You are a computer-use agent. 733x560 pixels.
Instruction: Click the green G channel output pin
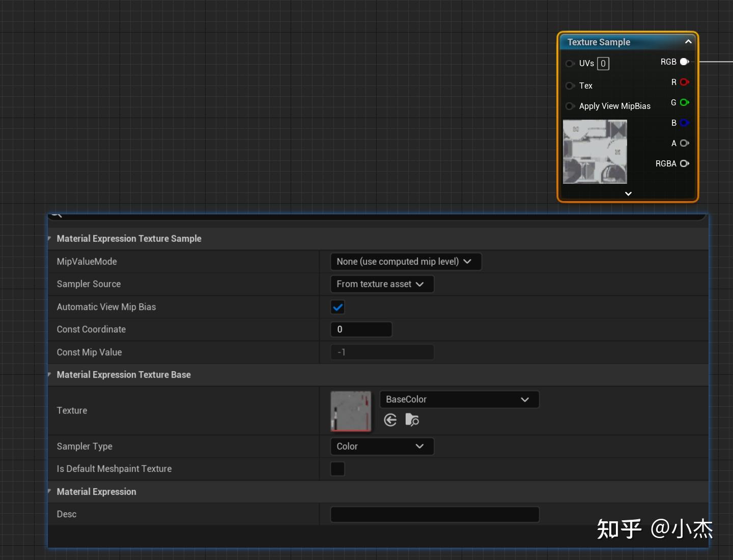point(684,102)
